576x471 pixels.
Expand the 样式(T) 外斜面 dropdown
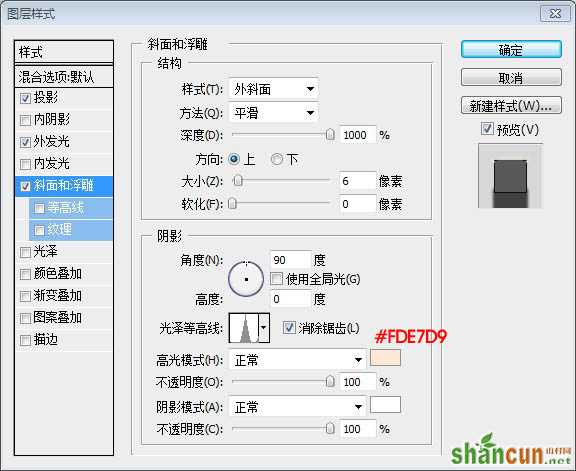click(273, 89)
